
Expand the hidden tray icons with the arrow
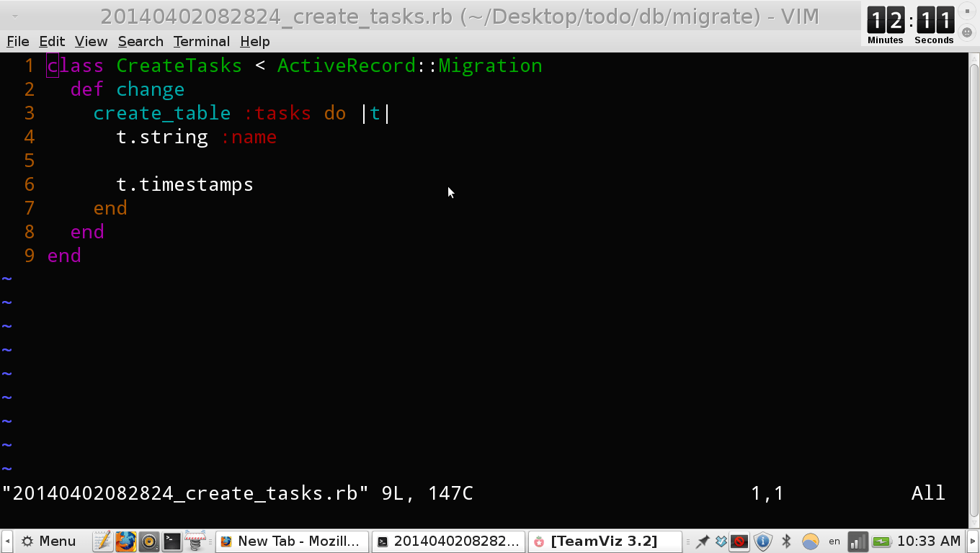973,541
